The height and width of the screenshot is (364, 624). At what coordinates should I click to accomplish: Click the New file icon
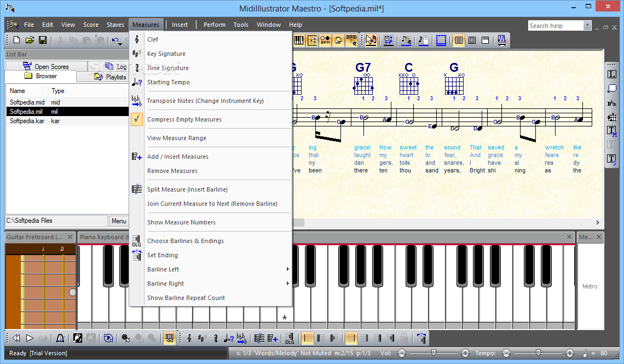pos(17,40)
